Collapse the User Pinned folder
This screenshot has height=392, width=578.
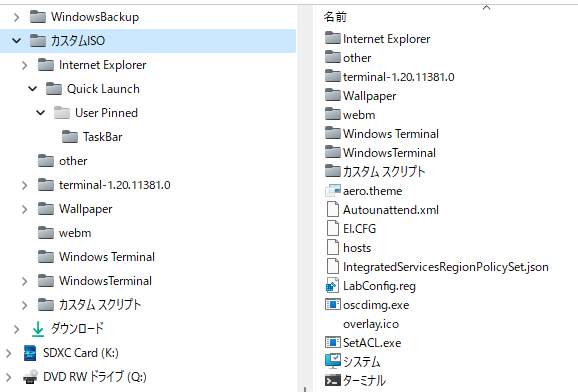[x=41, y=113]
